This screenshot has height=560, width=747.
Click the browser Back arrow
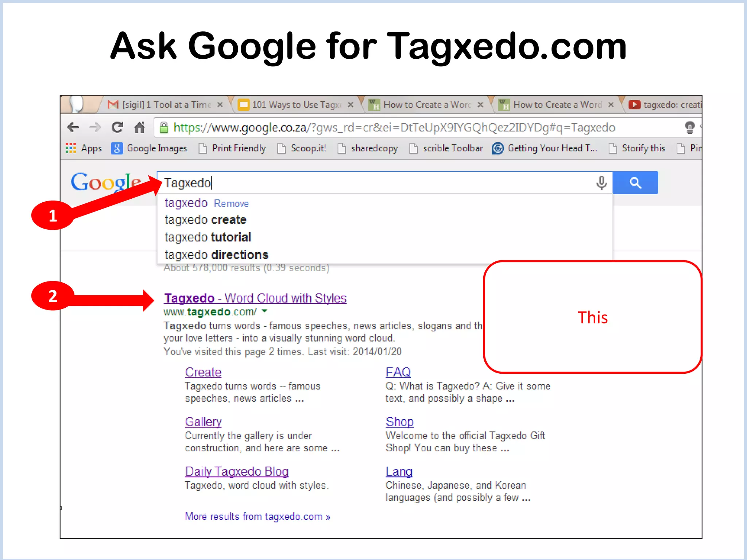click(x=73, y=127)
